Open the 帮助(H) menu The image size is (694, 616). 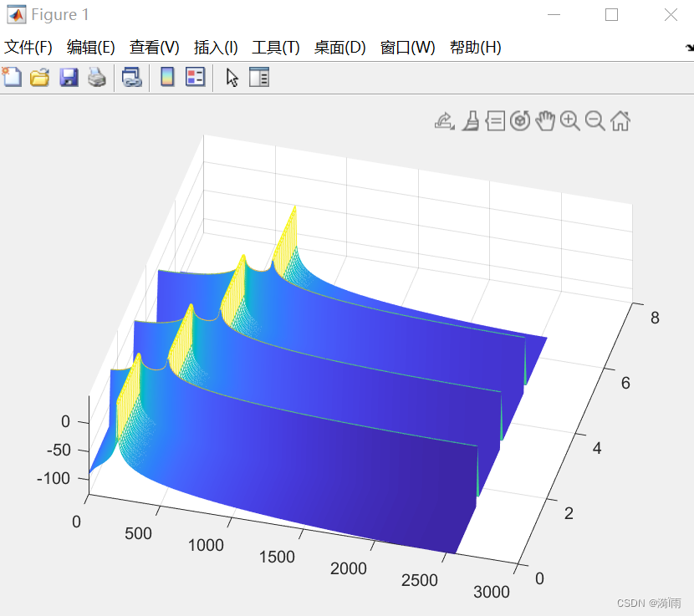click(x=474, y=48)
